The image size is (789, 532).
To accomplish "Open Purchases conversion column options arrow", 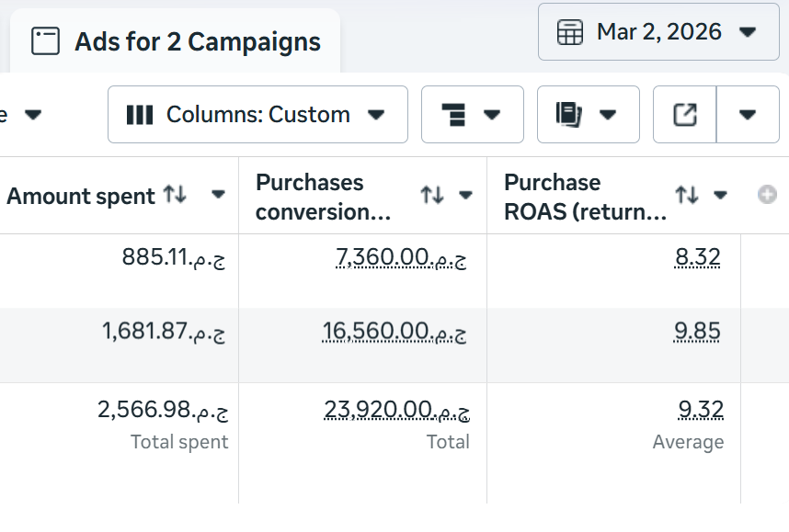I will pos(465,195).
